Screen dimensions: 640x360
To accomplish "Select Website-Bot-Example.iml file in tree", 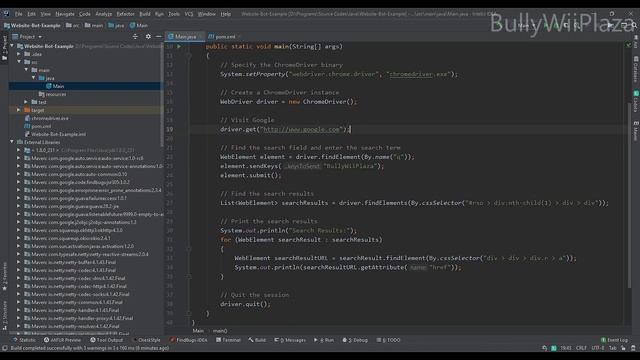I will click(x=55, y=134).
